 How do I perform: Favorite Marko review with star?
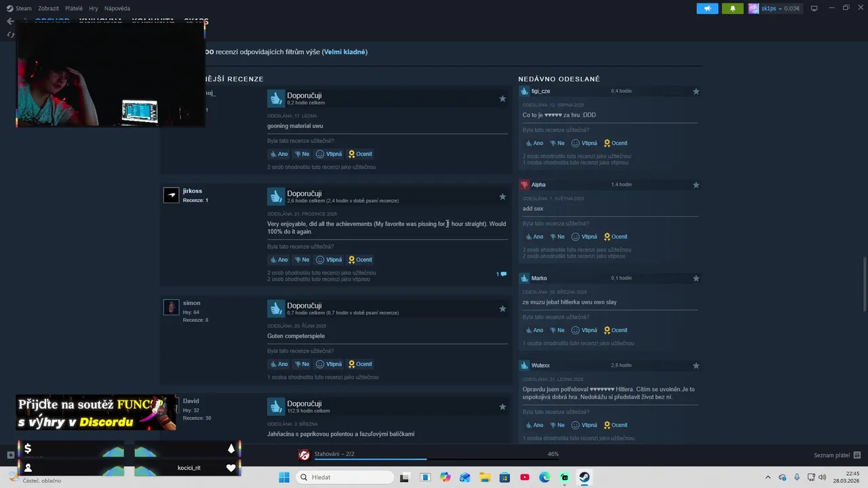tap(696, 279)
